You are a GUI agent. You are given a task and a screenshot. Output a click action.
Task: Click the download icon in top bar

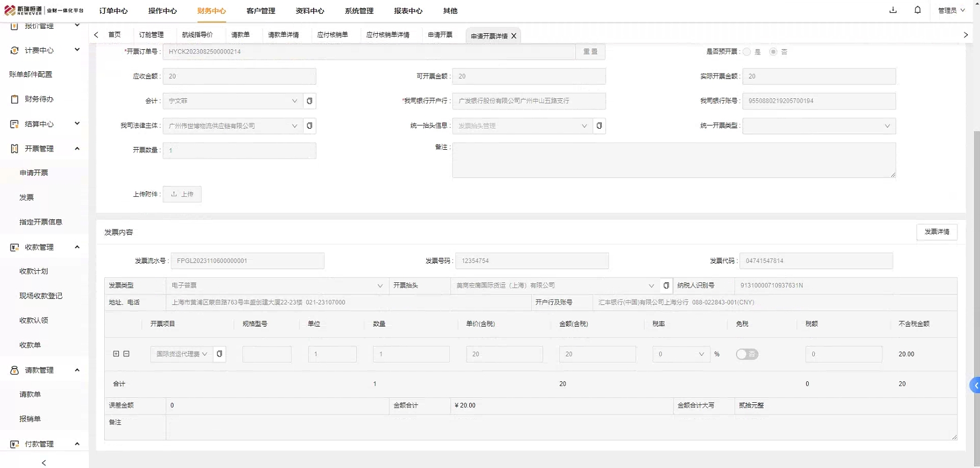pyautogui.click(x=893, y=10)
